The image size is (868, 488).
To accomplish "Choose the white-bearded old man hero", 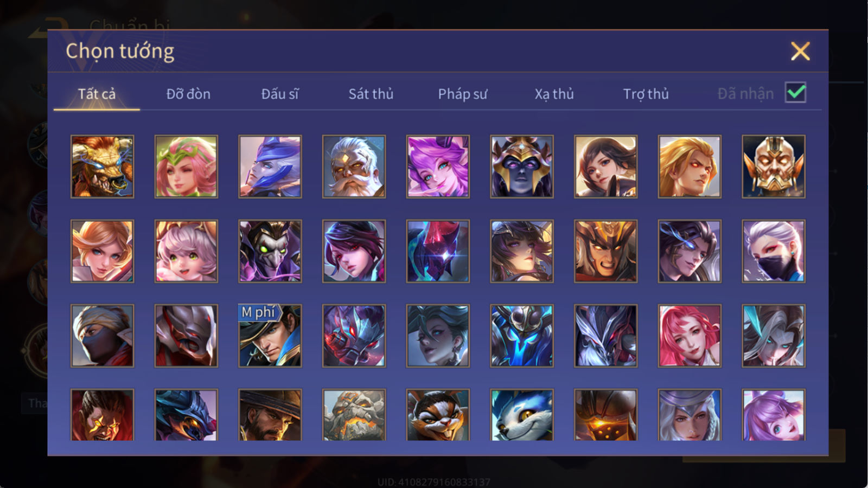I will pos(354,166).
